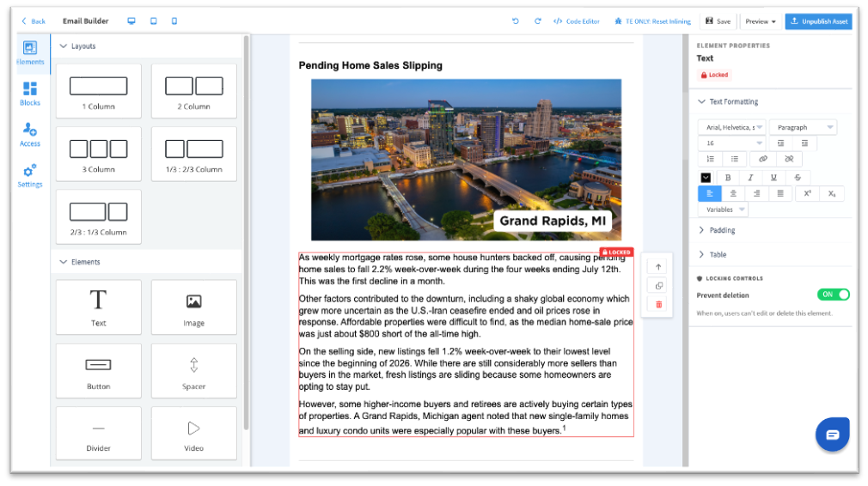
Task: Switch to tablet preview device icon
Action: tap(153, 21)
